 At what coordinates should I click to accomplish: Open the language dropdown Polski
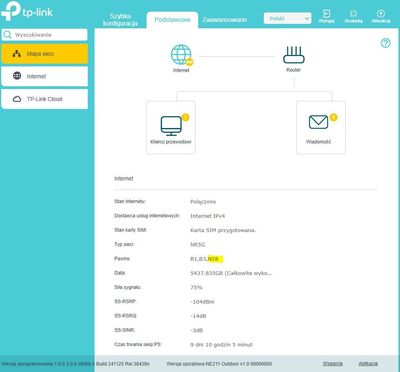point(288,19)
